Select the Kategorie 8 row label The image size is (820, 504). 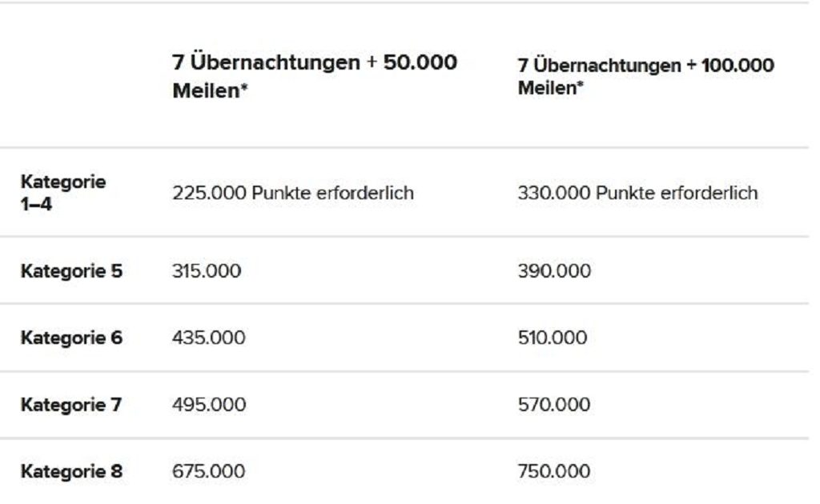71,471
